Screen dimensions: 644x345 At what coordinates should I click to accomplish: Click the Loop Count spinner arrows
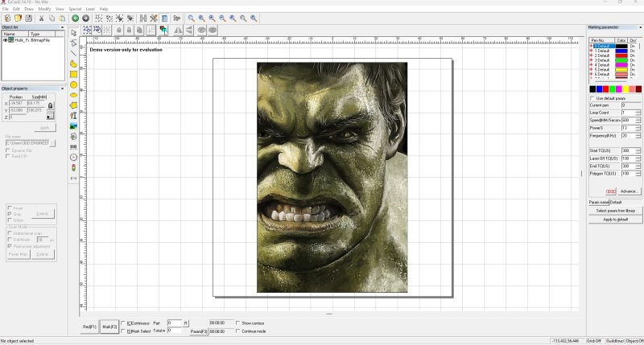638,113
